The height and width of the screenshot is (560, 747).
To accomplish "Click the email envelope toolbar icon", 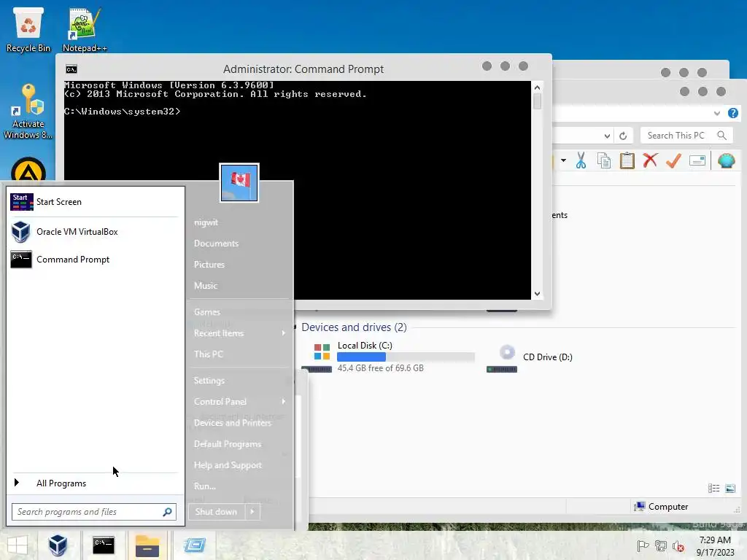I will pos(697,161).
